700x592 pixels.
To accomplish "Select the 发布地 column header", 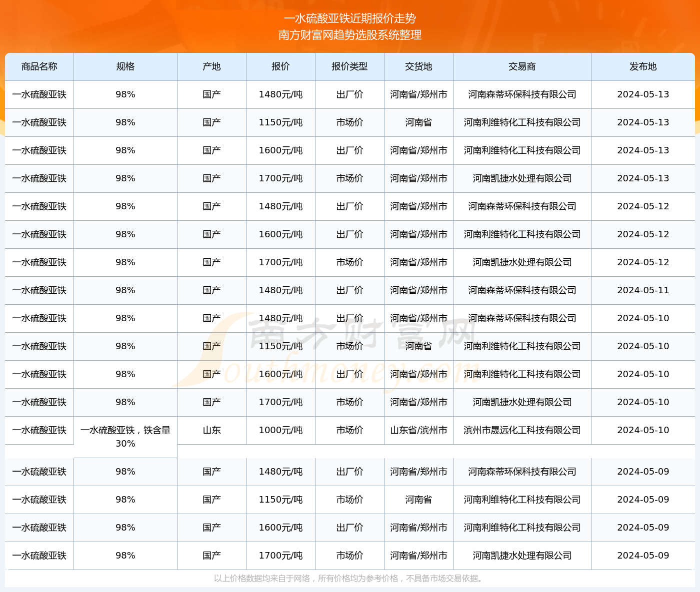I will pyautogui.click(x=643, y=66).
